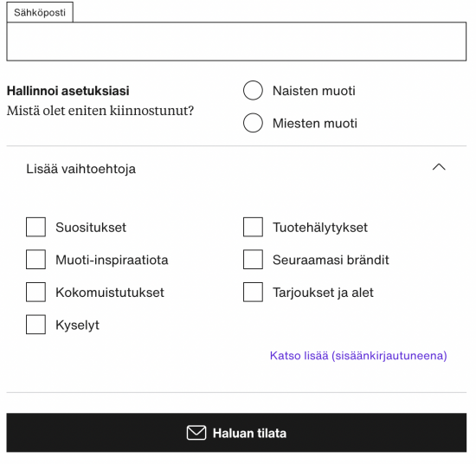Image resolution: width=476 pixels, height=464 pixels.
Task: Check the Muoti-inspiraatiota checkbox
Action: pos(35,260)
